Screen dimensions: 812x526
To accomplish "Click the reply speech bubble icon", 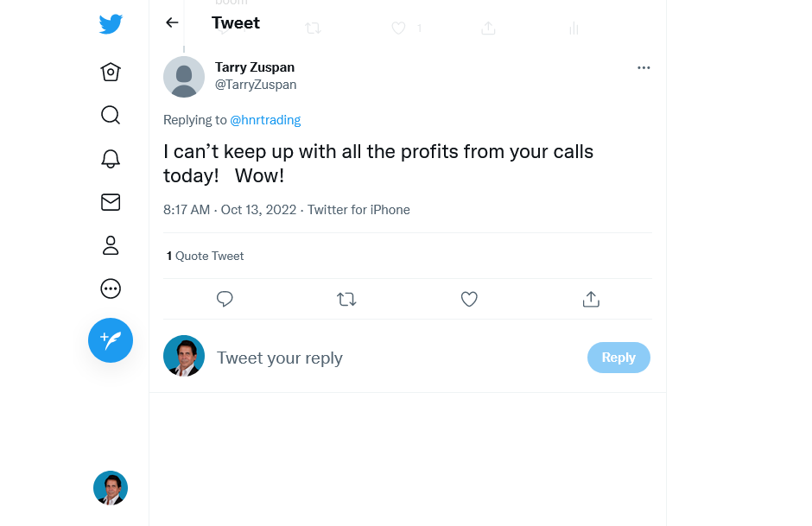I will point(225,299).
